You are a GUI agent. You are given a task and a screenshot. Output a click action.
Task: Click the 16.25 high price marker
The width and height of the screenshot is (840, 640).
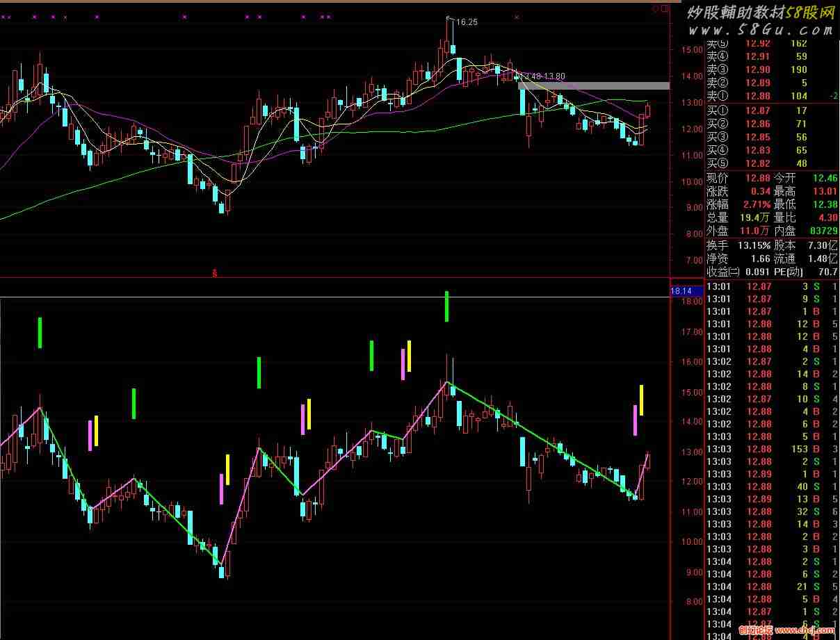click(465, 22)
